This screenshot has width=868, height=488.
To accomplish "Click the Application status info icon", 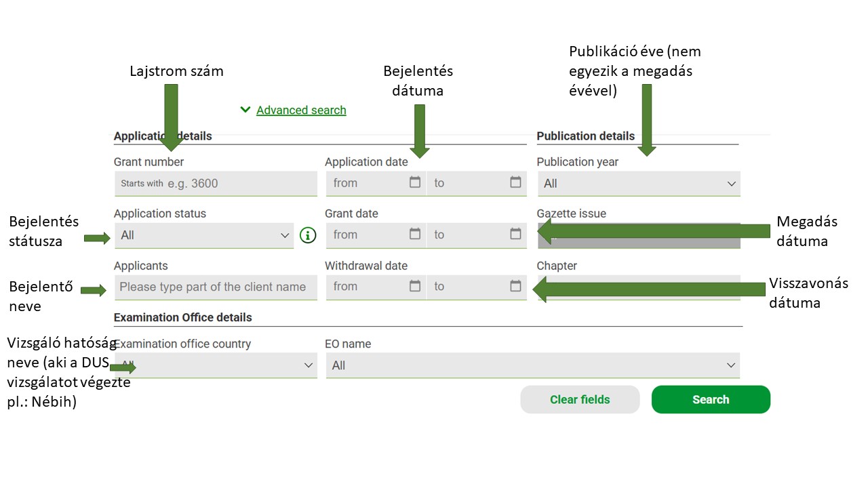I will pos(308,235).
